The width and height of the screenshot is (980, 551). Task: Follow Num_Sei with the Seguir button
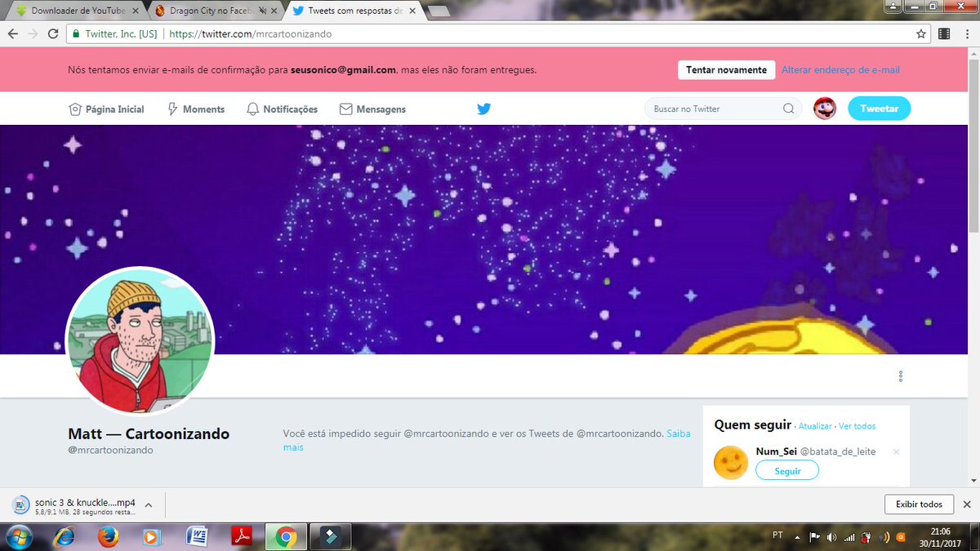(x=787, y=471)
